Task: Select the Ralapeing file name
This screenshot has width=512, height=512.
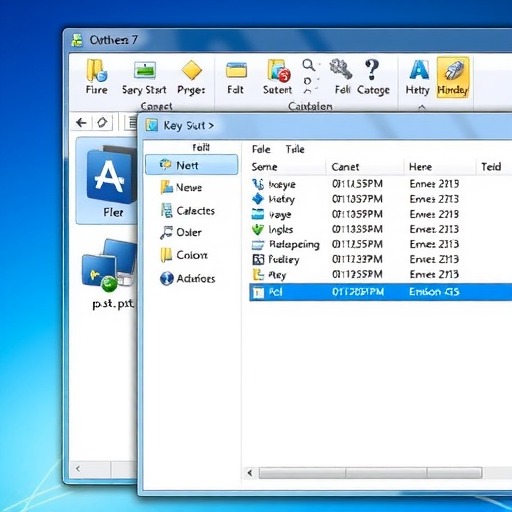Action: coord(294,245)
